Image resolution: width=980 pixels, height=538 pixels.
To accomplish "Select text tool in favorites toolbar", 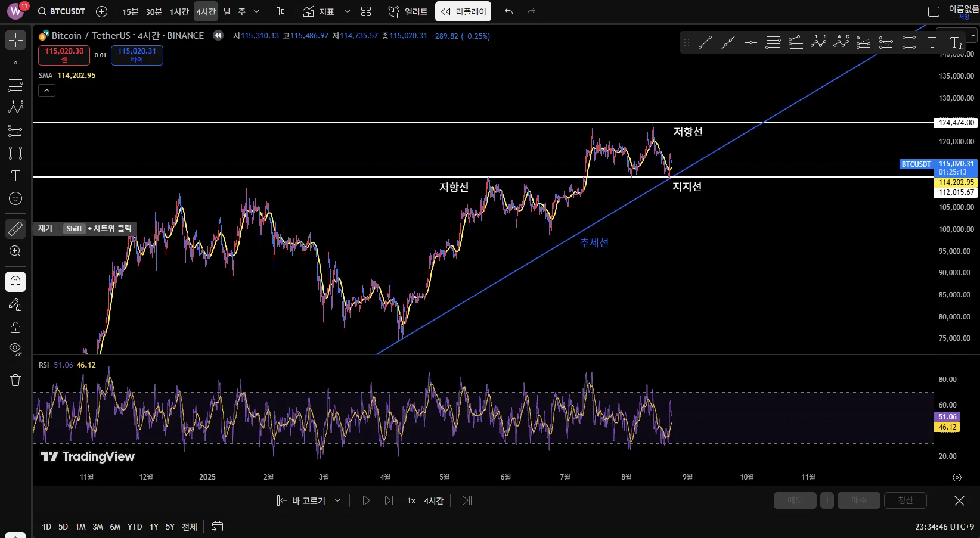I will [x=932, y=42].
